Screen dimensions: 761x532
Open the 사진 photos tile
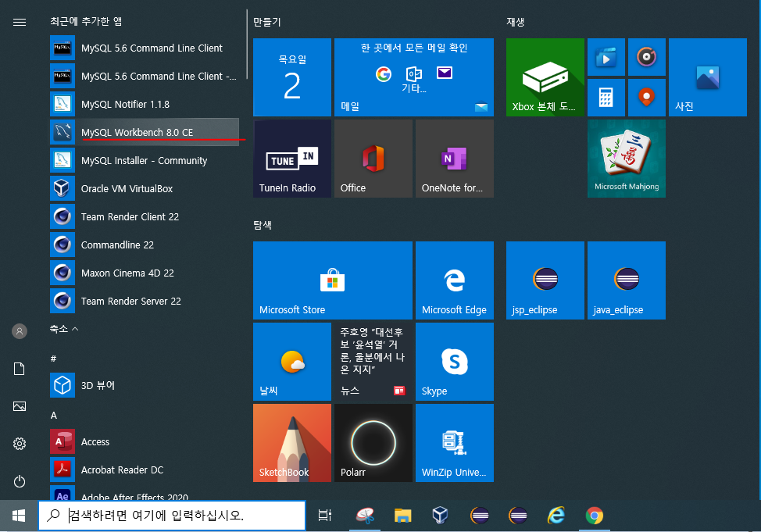[x=708, y=77]
